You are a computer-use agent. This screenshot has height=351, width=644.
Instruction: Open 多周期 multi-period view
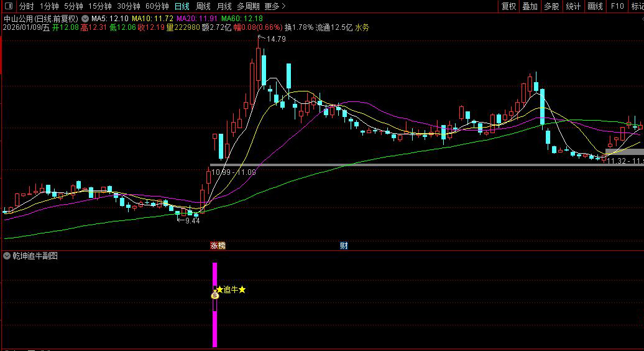(x=248, y=6)
